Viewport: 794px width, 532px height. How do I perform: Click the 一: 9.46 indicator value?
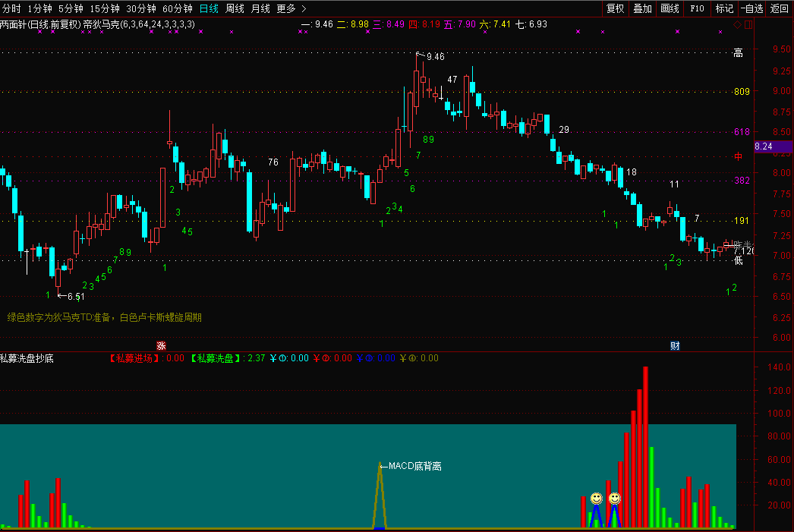[x=317, y=24]
